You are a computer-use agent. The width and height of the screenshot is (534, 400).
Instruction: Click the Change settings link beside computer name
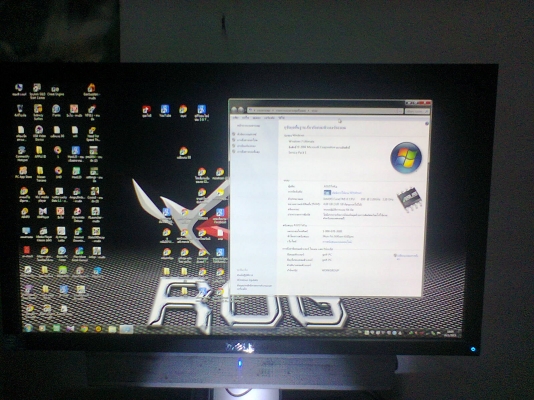(x=406, y=256)
